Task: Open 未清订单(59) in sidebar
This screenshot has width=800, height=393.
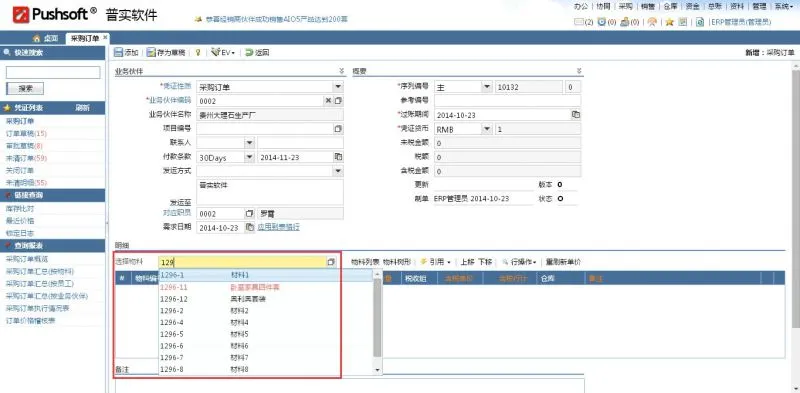Action: click(x=26, y=158)
